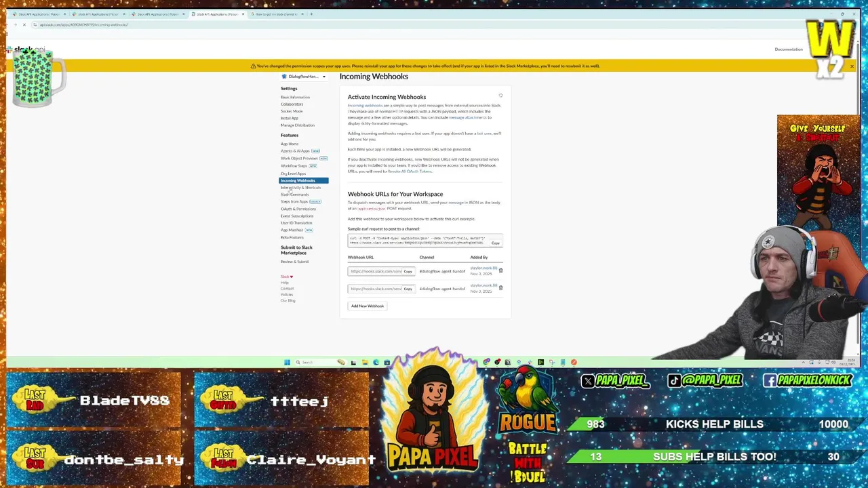
Task: Open the Help footer link
Action: coord(285,283)
